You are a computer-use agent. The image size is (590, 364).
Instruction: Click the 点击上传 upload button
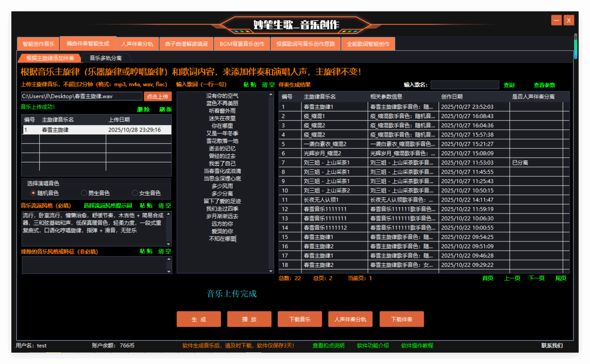tap(158, 97)
